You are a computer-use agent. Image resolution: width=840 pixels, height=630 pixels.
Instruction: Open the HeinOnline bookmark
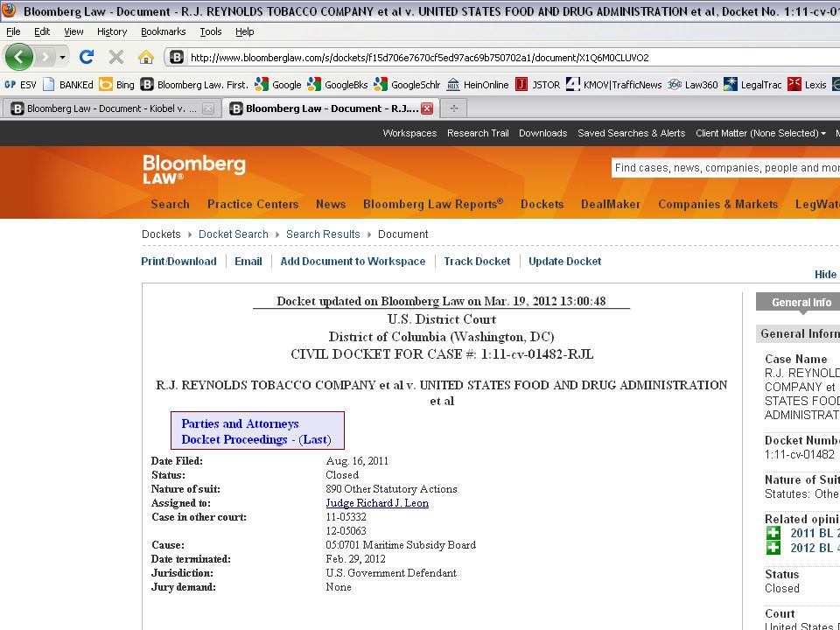click(x=478, y=85)
